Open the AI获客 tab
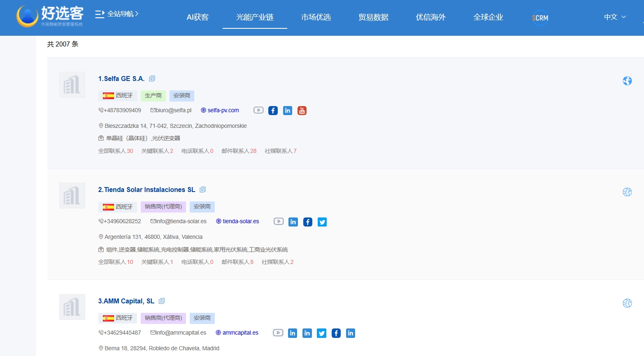 point(198,17)
